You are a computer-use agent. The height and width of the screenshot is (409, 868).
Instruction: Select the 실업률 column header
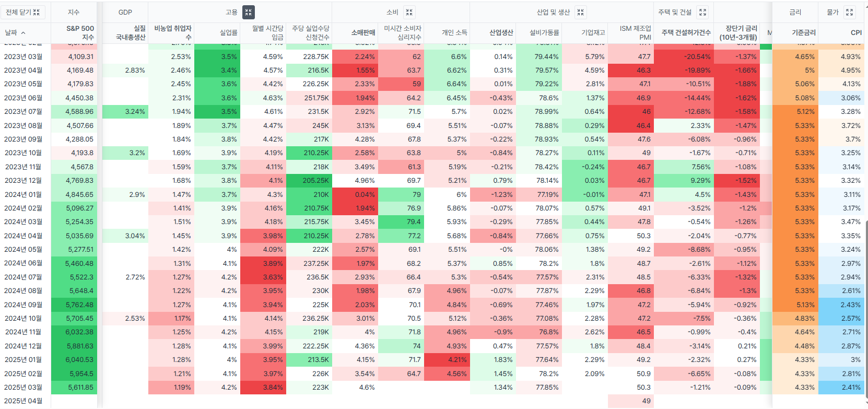click(228, 32)
